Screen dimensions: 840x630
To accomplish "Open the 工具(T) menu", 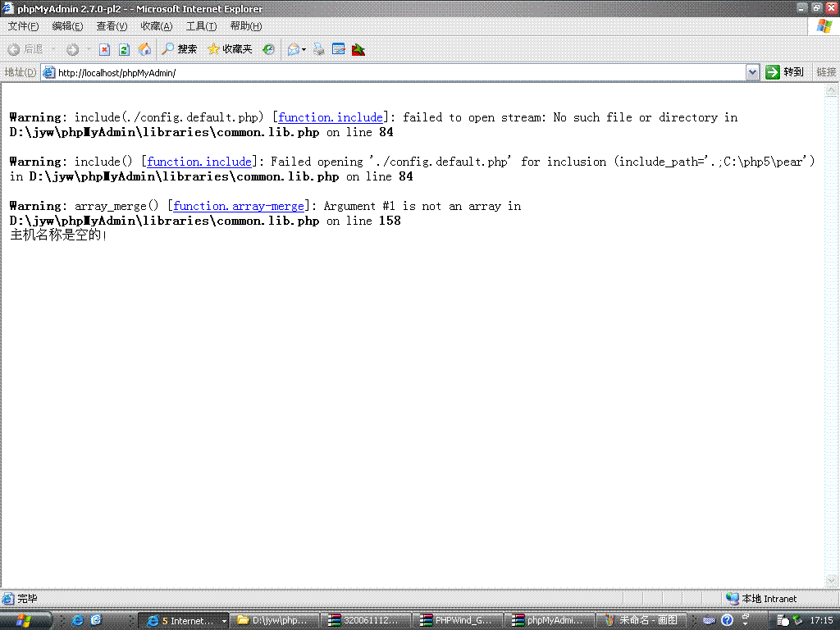I will (201, 26).
